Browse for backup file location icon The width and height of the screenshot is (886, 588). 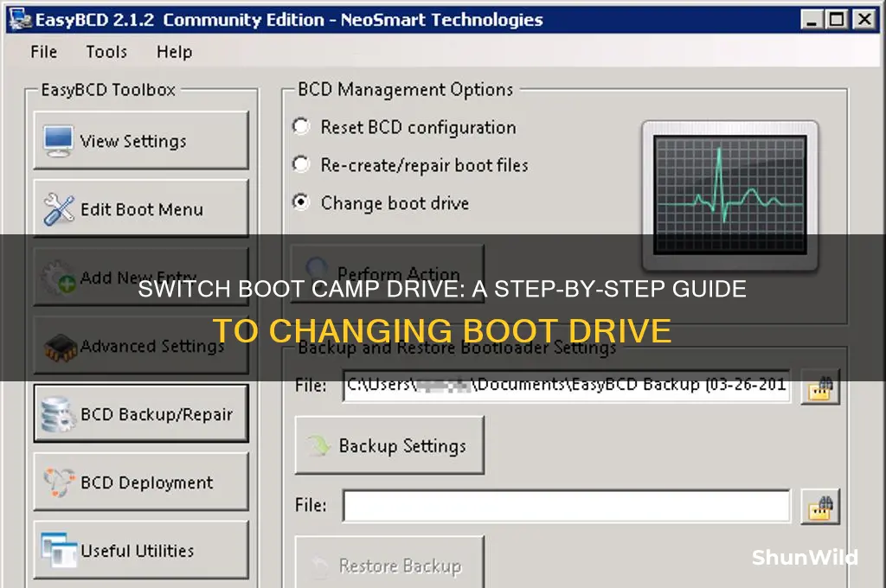tap(820, 387)
